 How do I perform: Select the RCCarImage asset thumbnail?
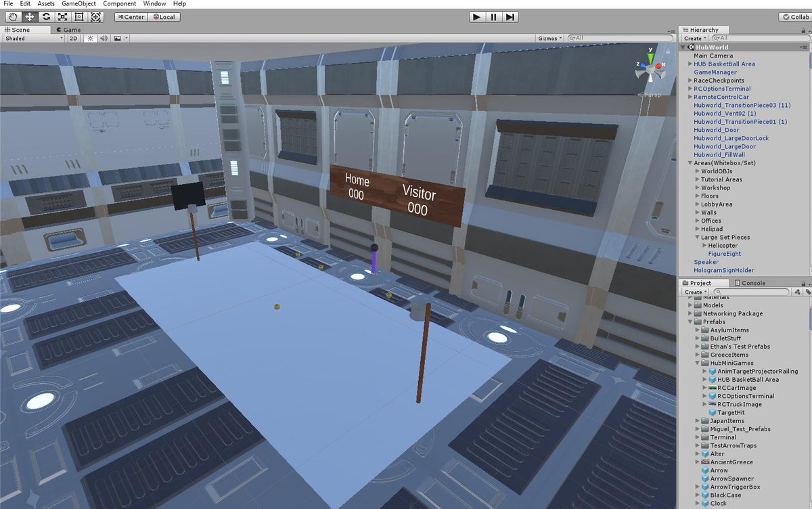coord(712,388)
